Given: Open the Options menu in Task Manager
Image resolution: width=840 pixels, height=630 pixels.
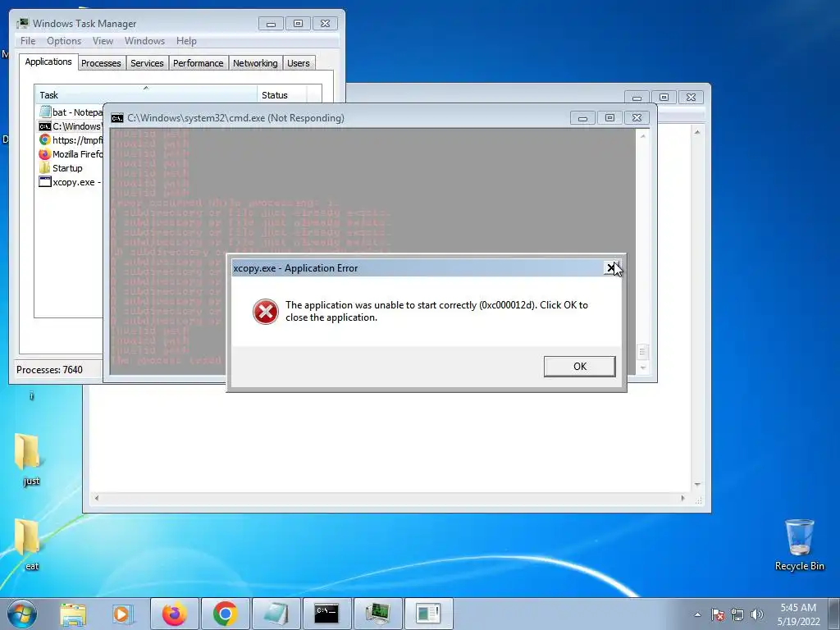Looking at the screenshot, I should (64, 41).
